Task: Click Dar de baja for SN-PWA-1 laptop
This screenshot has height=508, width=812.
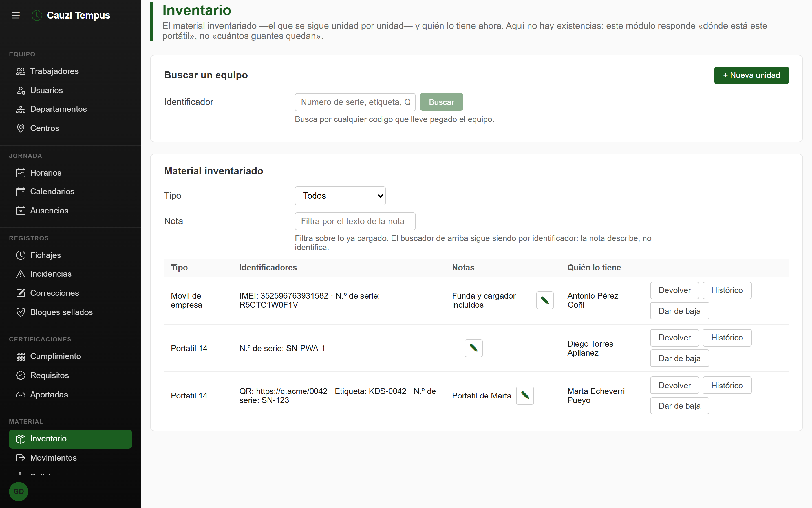Action: pos(679,358)
